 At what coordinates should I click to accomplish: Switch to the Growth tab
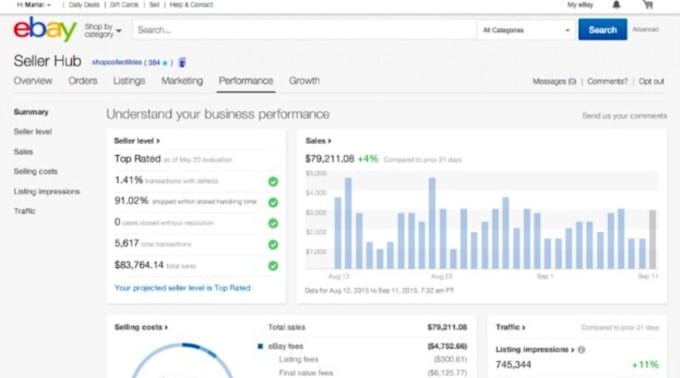click(304, 81)
